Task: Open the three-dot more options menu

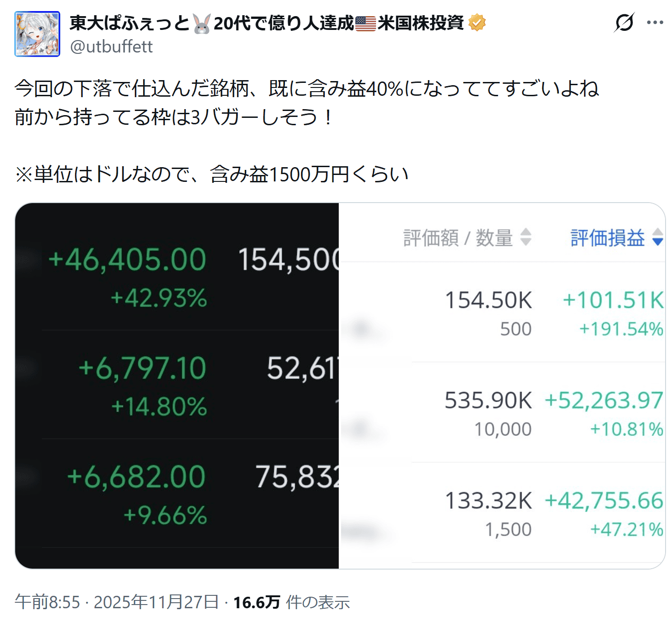Action: (655, 23)
